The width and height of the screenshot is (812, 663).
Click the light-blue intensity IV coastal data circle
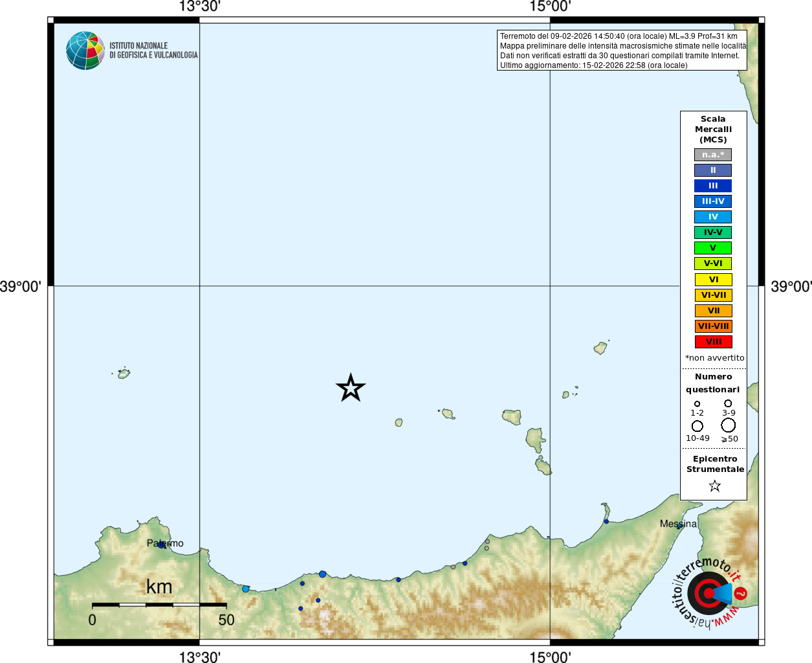(245, 589)
